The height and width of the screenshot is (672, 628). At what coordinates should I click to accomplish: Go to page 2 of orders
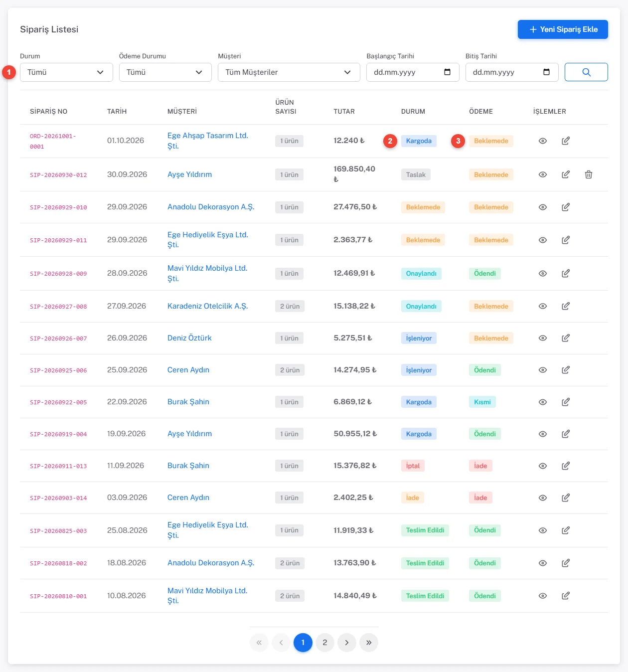(x=325, y=643)
